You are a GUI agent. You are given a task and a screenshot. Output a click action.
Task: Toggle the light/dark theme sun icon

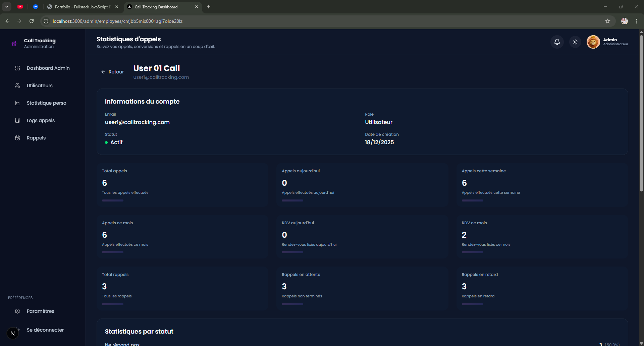click(x=575, y=42)
